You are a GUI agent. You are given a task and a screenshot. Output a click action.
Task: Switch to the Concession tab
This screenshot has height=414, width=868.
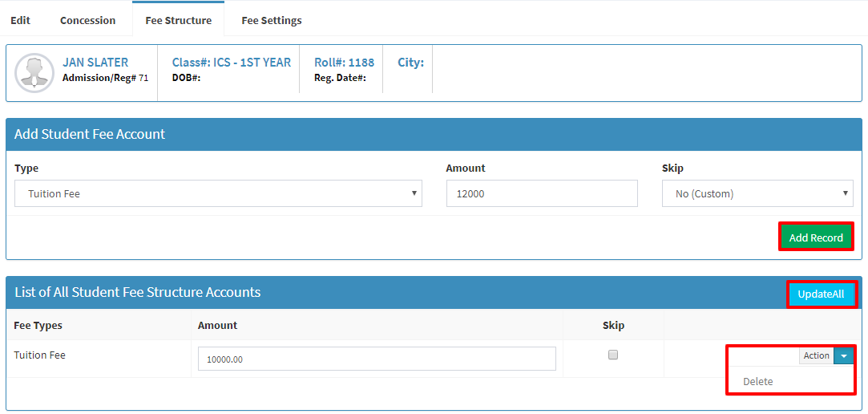click(x=88, y=21)
